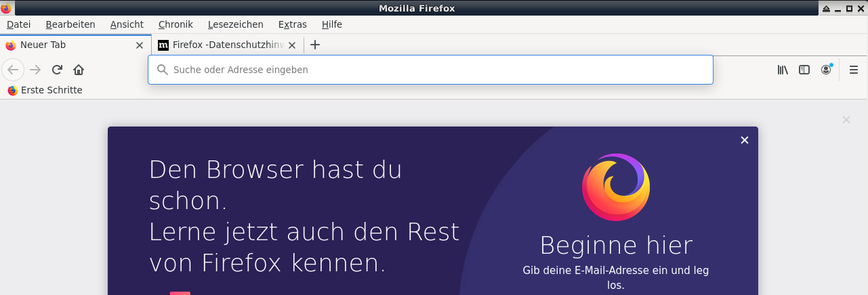Open the Library icon
Screen dimensions: 868x295
click(783, 70)
